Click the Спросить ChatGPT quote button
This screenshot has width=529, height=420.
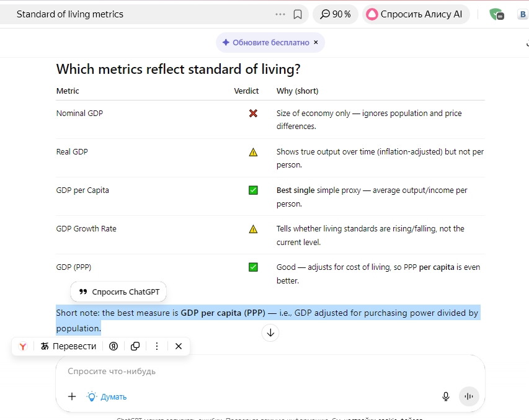point(118,292)
